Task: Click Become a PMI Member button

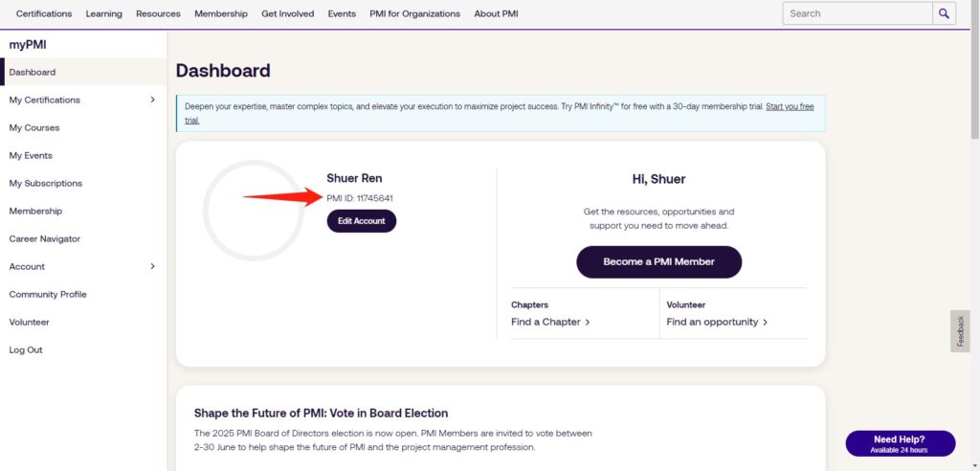Action: (x=658, y=262)
